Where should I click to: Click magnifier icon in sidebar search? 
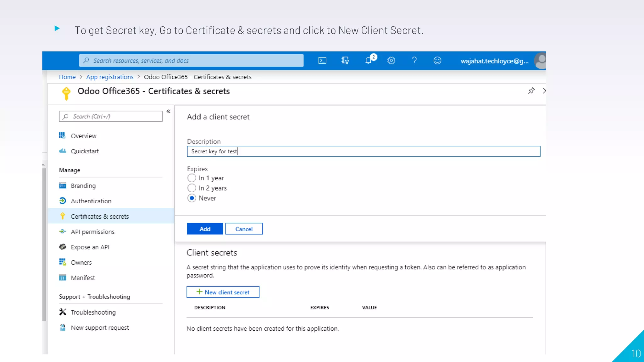(x=65, y=117)
